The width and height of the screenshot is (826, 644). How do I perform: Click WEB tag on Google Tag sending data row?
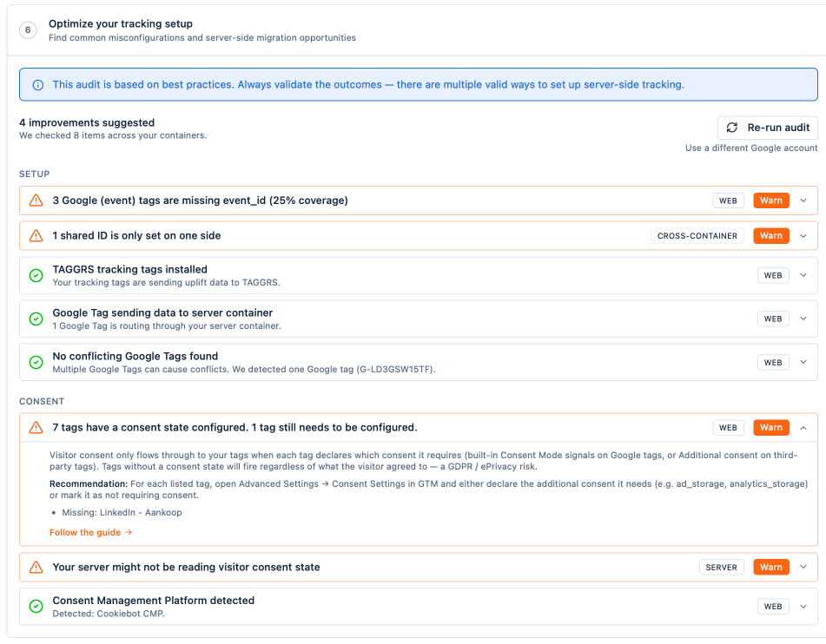point(773,319)
